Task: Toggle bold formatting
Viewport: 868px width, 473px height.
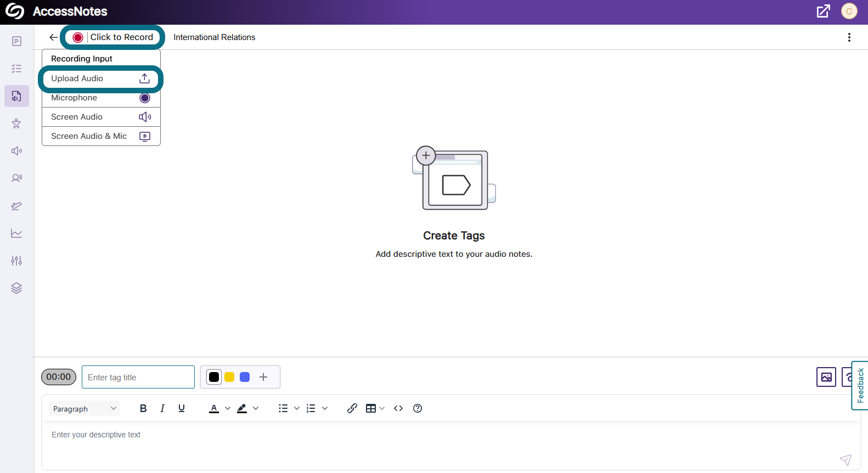Action: point(143,408)
